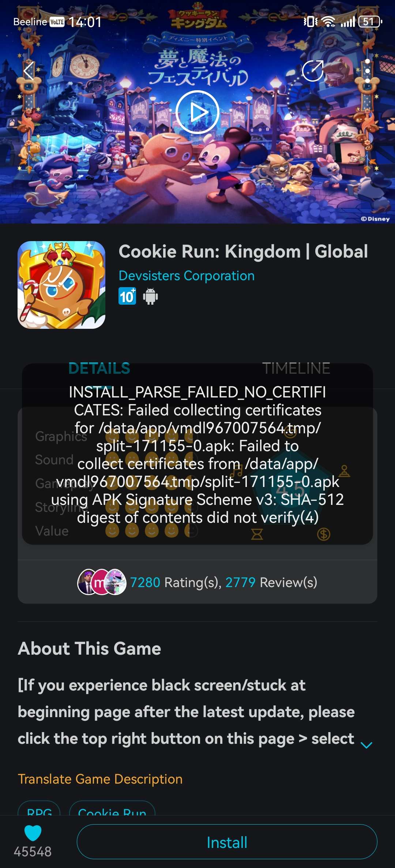
Task: Tap the back arrow icon
Action: [x=29, y=71]
